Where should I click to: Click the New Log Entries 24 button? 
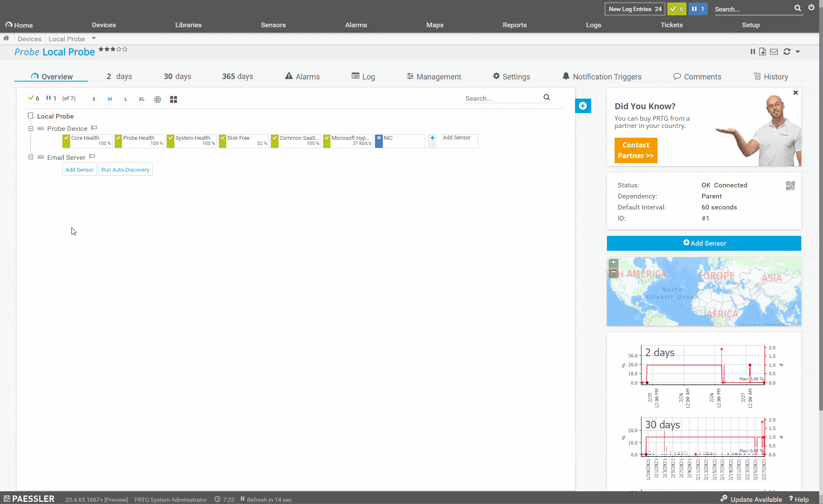635,9
